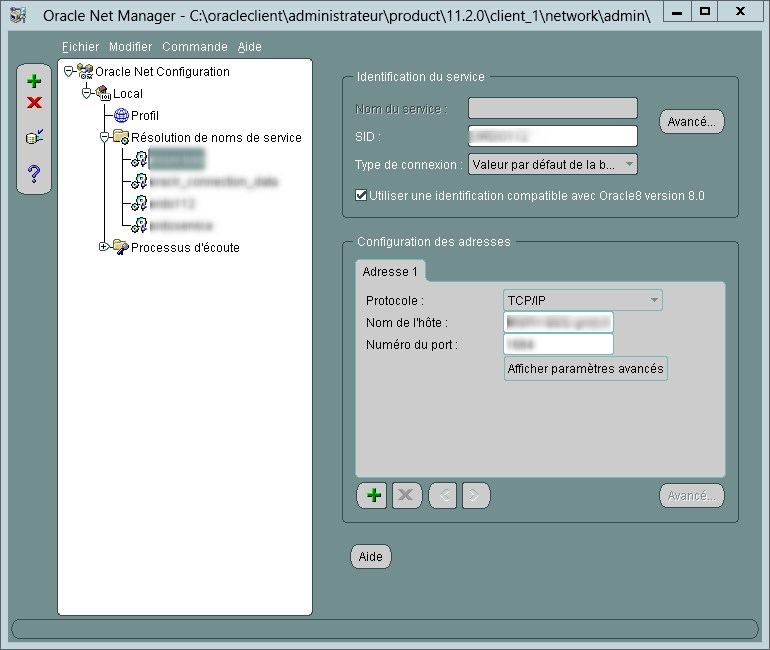Click the Avancé button in service identification

tap(691, 122)
